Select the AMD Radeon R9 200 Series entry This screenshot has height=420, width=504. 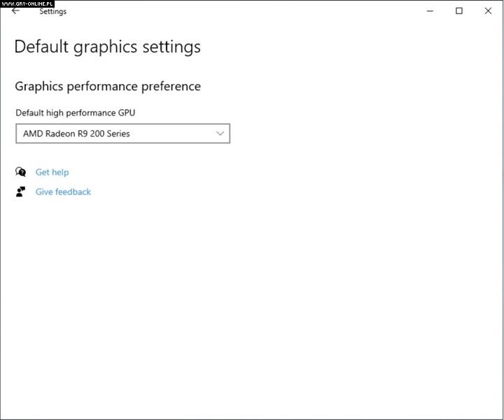coord(76,133)
